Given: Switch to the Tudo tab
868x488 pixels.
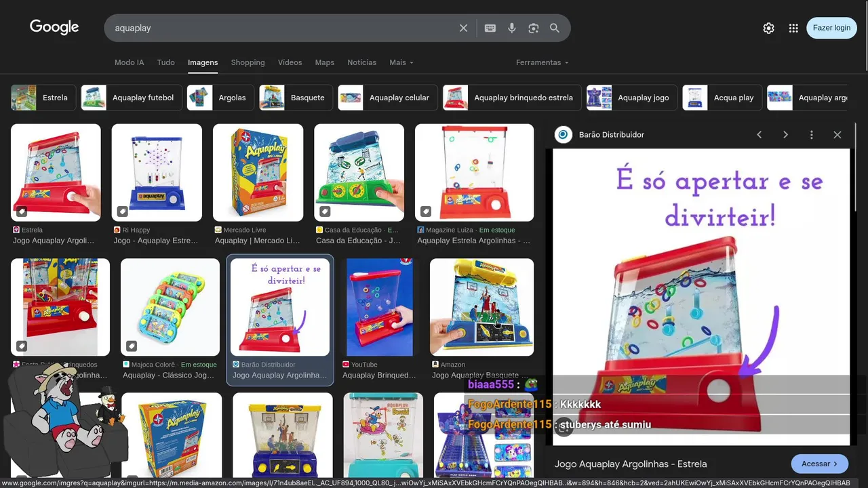Looking at the screenshot, I should point(166,62).
